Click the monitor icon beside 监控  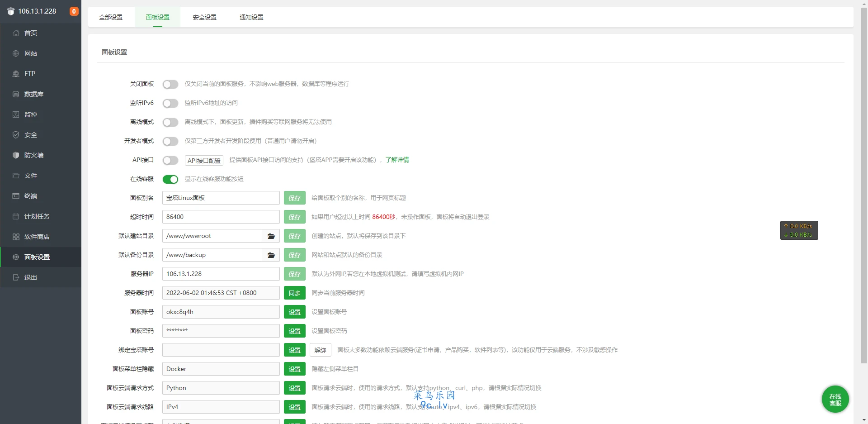[16, 114]
